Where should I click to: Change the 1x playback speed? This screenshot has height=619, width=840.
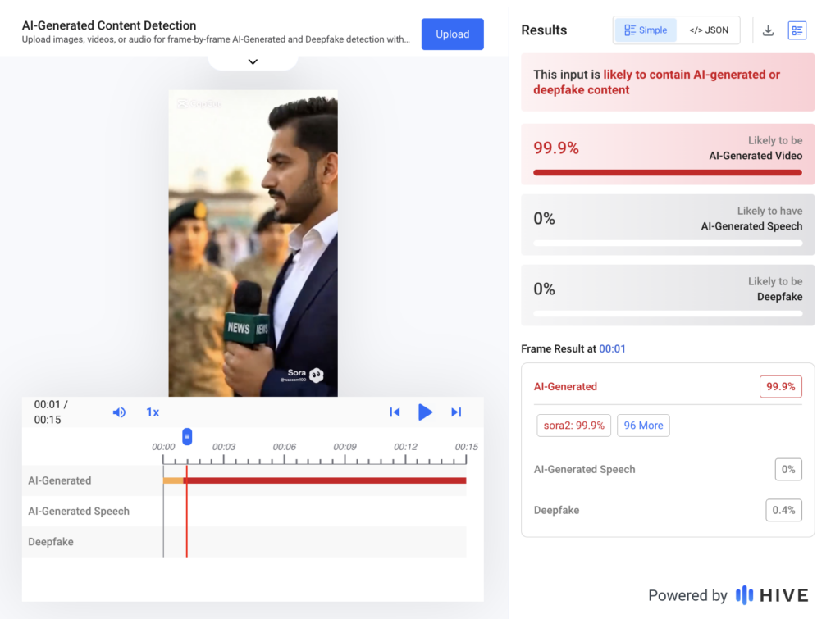pyautogui.click(x=153, y=412)
